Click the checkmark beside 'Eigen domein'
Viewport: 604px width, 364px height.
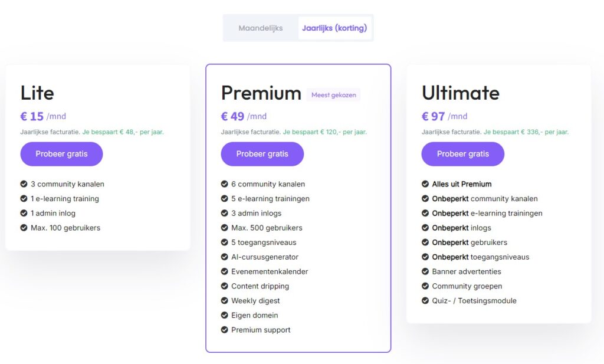click(x=225, y=316)
